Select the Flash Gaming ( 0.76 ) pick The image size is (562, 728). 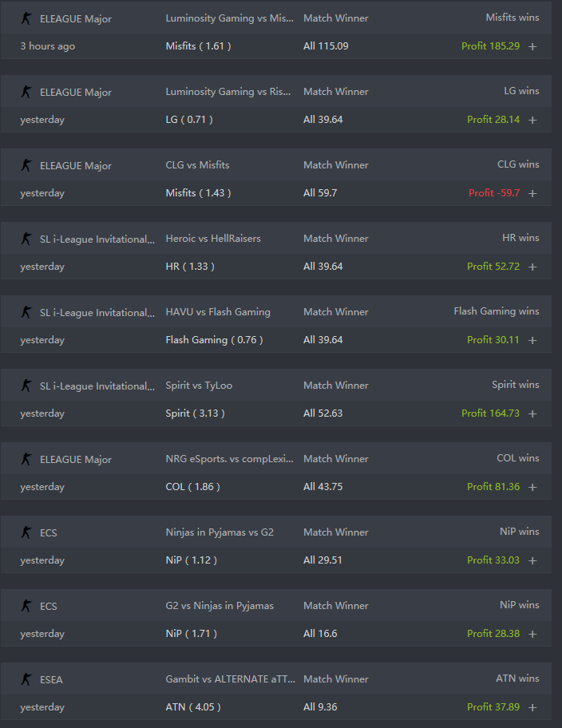[214, 340]
